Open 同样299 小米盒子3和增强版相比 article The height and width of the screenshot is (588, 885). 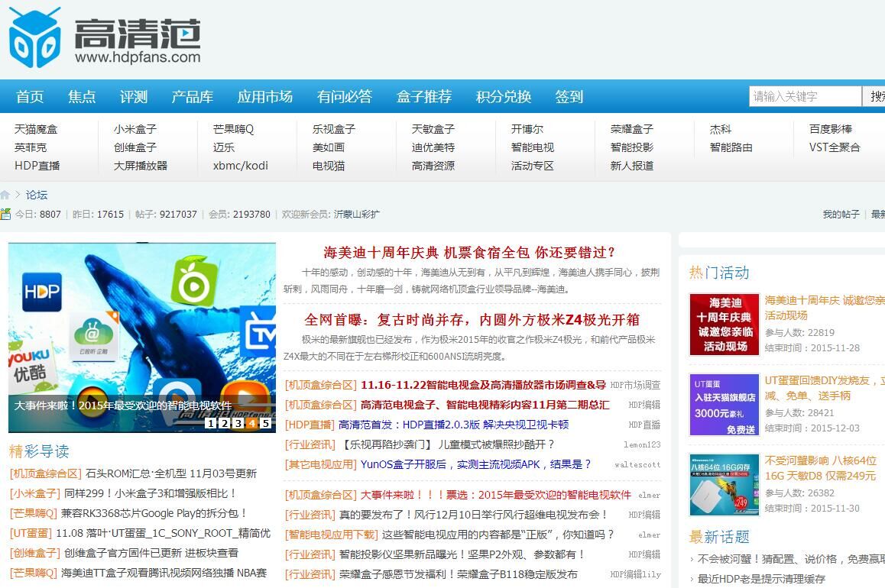150,493
